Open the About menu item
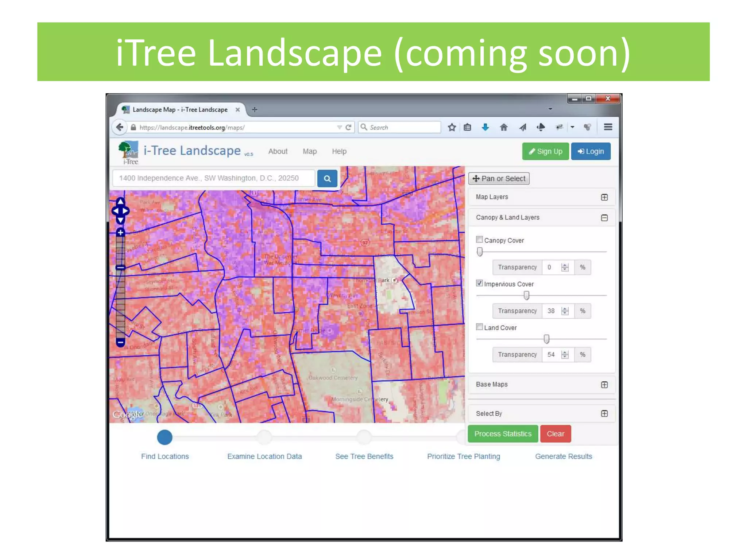This screenshot has width=747, height=560. (278, 151)
